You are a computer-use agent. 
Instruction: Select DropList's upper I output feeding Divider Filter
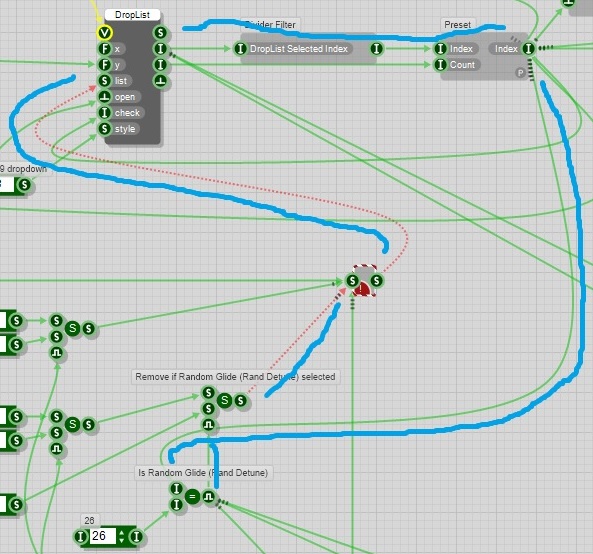coord(160,49)
